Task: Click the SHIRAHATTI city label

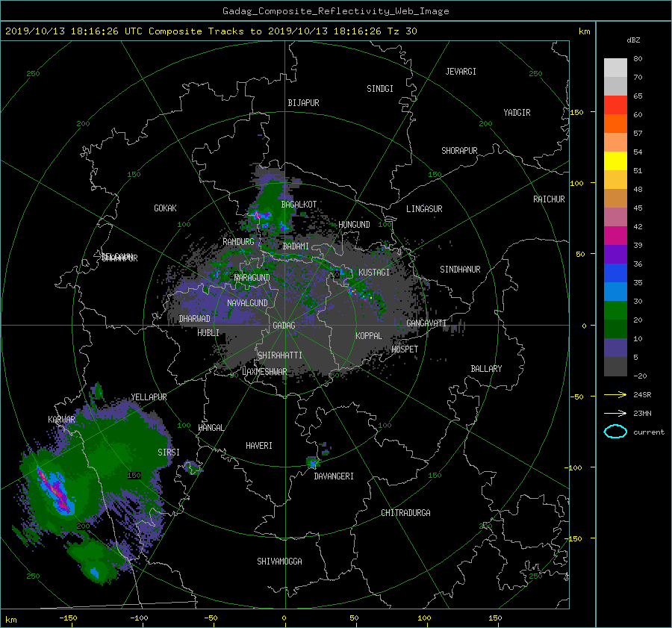Action: click(280, 355)
